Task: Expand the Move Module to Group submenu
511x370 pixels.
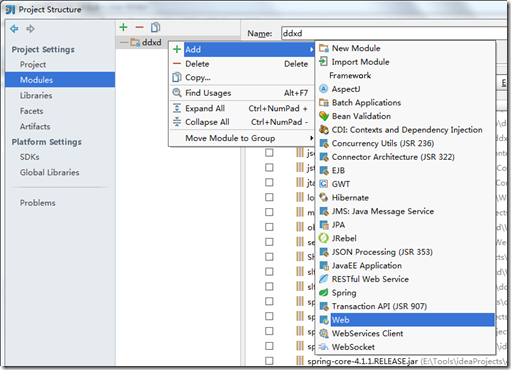Action: coord(311,138)
